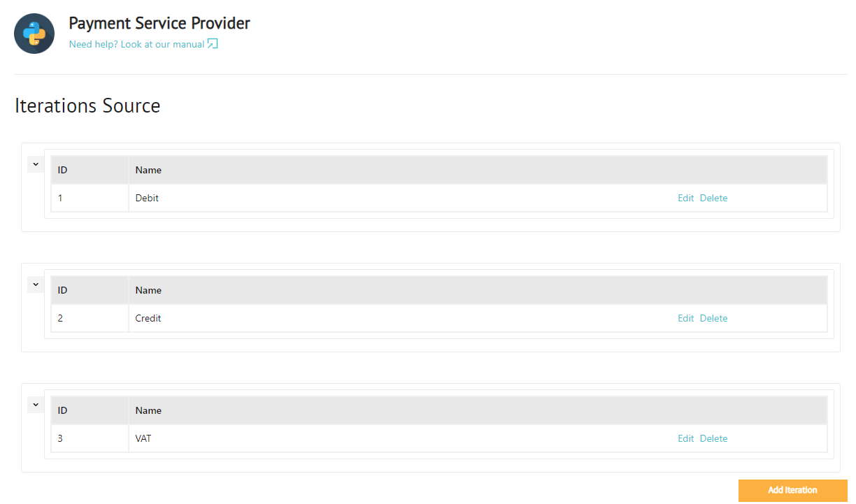
Task: Delete the Debit iteration
Action: (713, 198)
